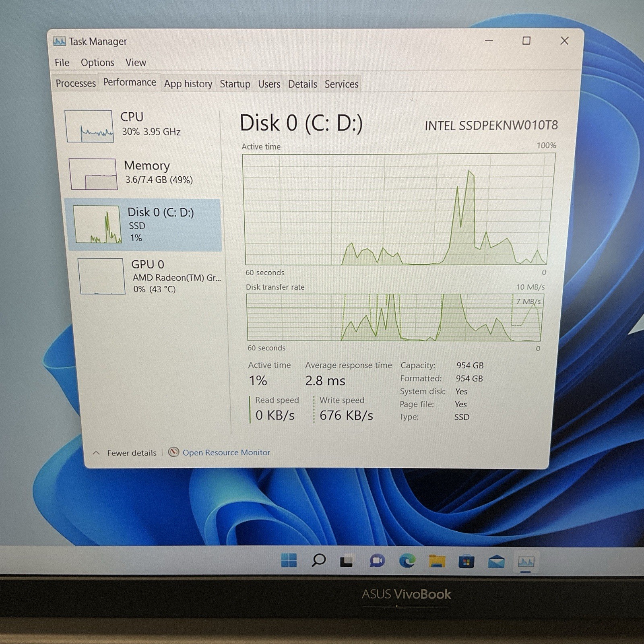Open the Chat taskbar icon
The height and width of the screenshot is (644, 644).
point(377,561)
